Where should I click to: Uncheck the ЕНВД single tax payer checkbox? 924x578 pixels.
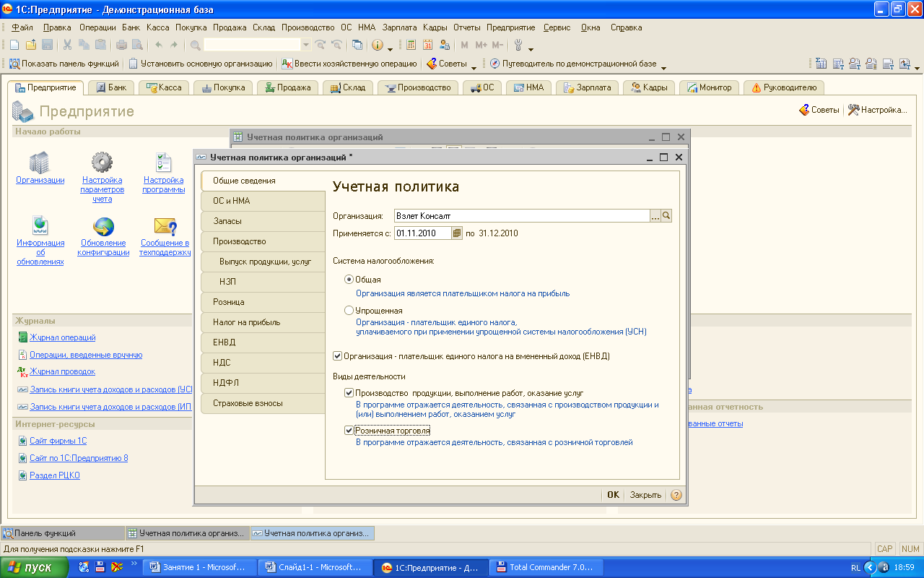pyautogui.click(x=337, y=356)
